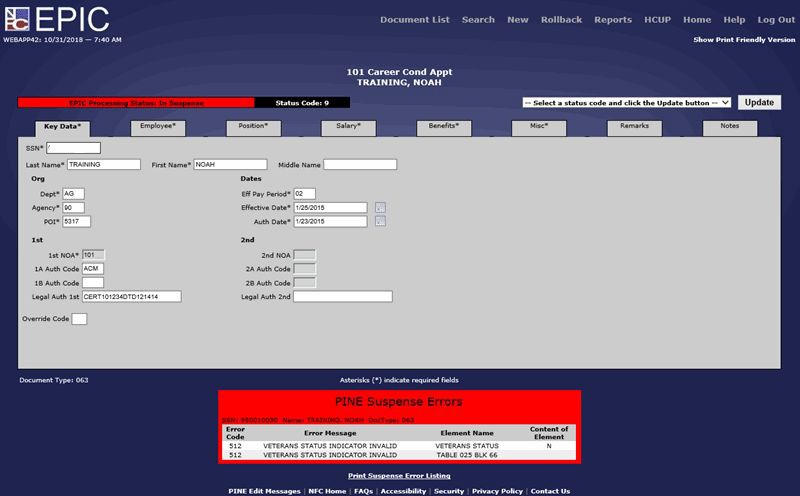
Task: Click the First Name field
Action: 230,164
